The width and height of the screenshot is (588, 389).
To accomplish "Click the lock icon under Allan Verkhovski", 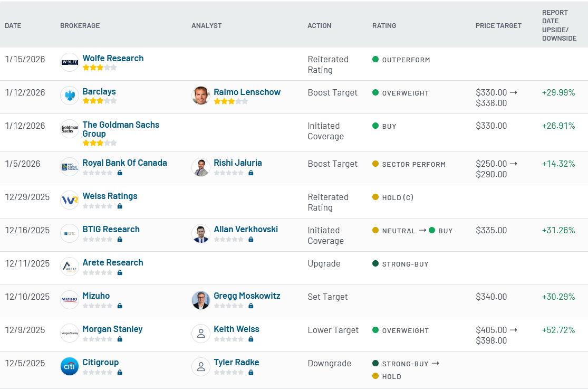I will pos(251,239).
